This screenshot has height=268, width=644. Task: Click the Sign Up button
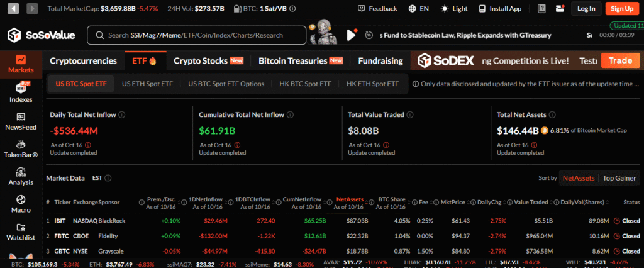pyautogui.click(x=622, y=9)
